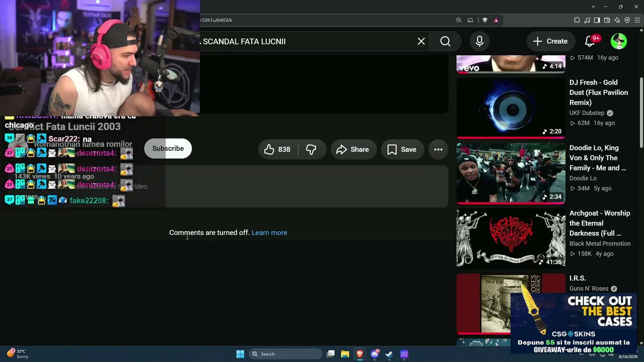Open the Windows Start menu
The image size is (644, 362).
pos(240,354)
